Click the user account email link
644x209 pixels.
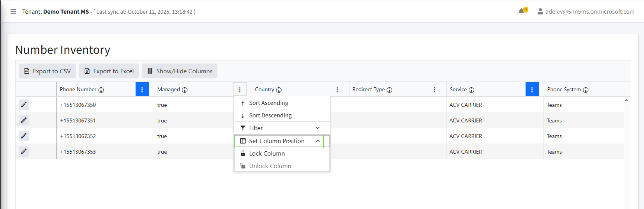click(x=589, y=12)
